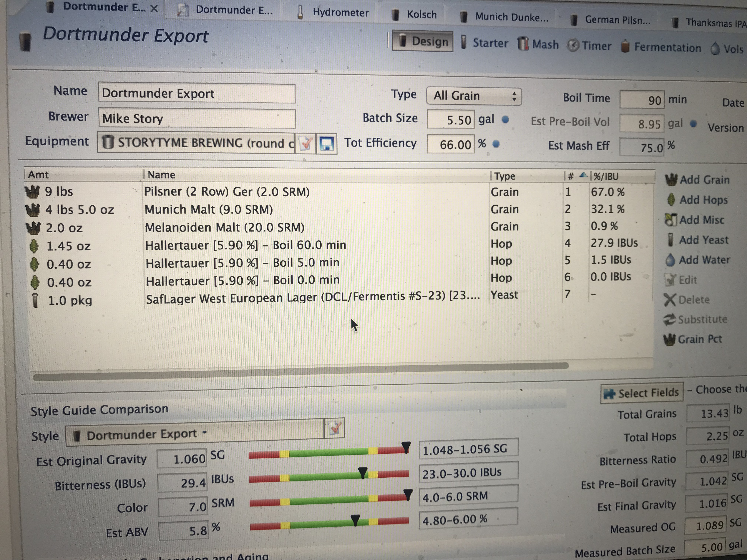Switch to the Mash tab
This screenshot has width=747, height=560.
point(538,44)
